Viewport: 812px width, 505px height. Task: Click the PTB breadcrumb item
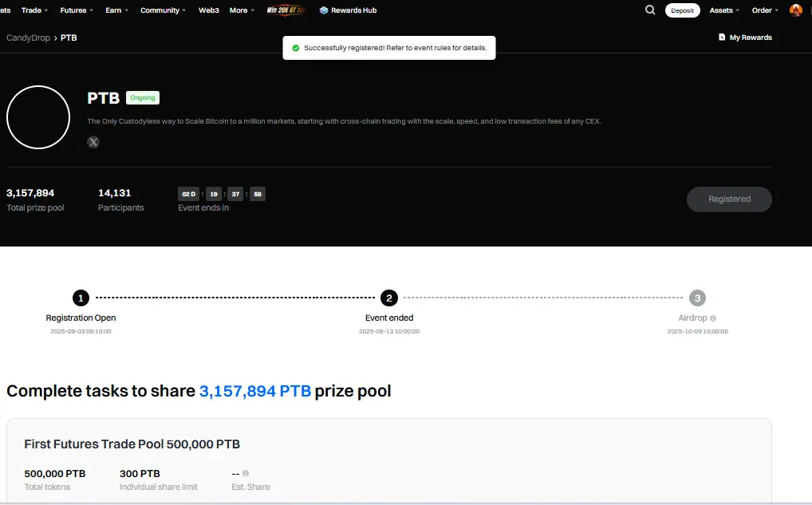(69, 37)
